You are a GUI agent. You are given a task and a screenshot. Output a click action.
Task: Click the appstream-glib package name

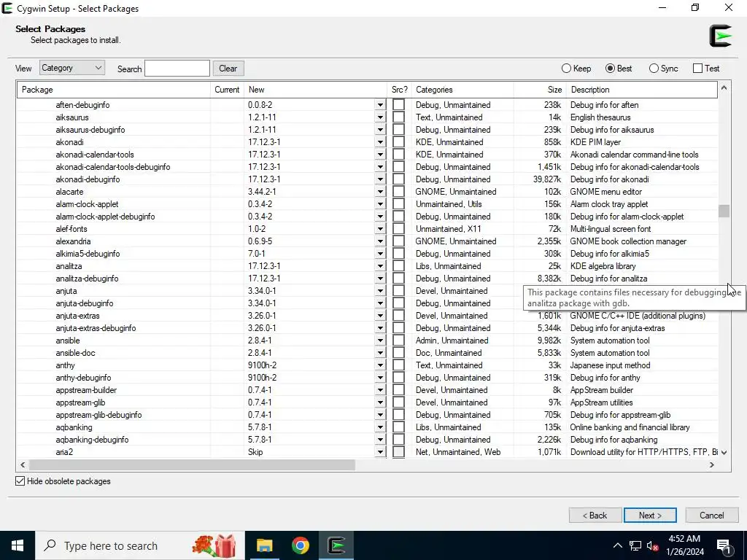(x=80, y=402)
